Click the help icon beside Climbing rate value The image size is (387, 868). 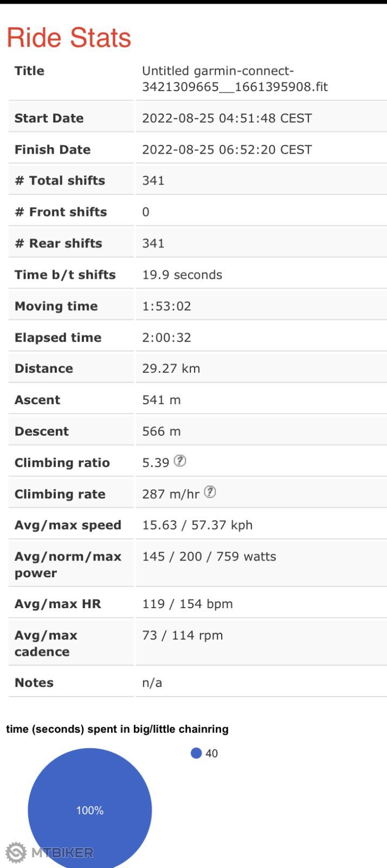click(x=210, y=492)
